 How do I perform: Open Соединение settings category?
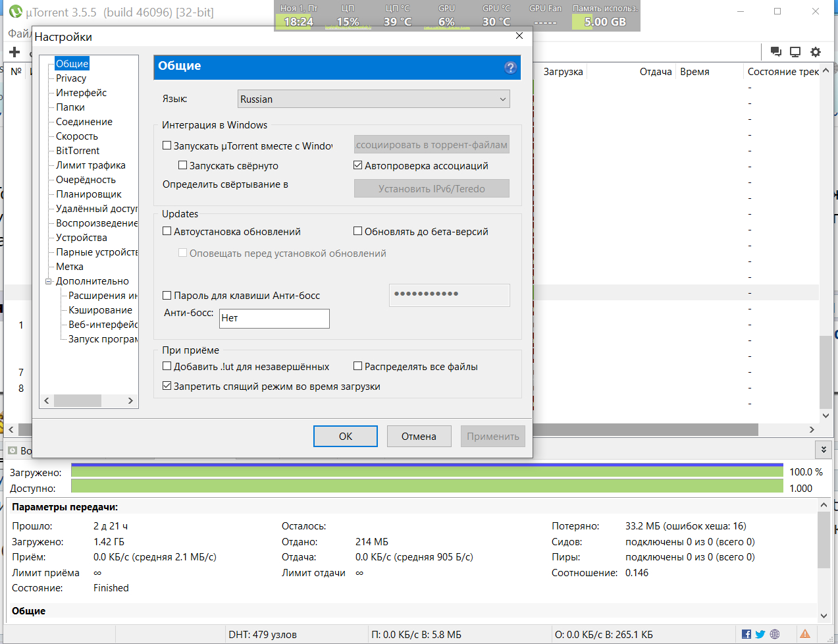(x=84, y=122)
